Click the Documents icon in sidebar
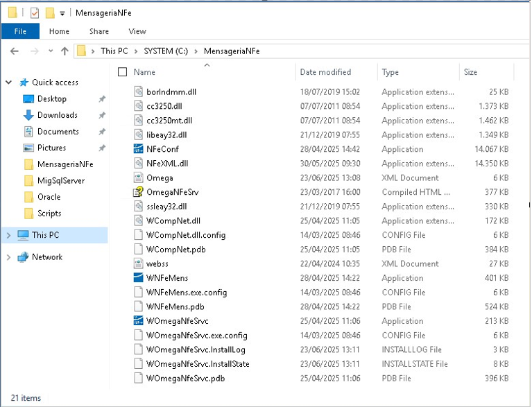532x407 pixels. pyautogui.click(x=28, y=132)
